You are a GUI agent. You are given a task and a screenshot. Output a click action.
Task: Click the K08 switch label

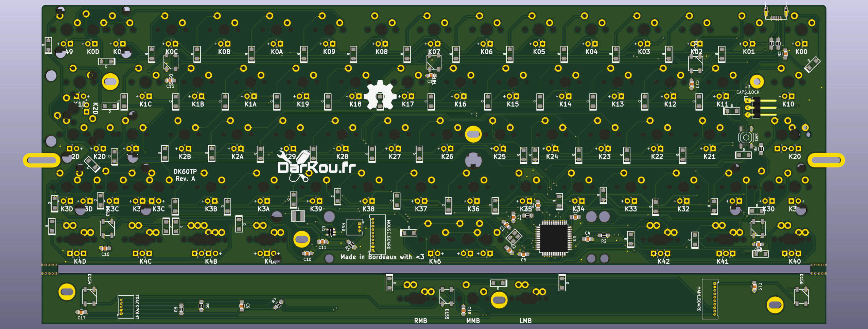point(381,52)
